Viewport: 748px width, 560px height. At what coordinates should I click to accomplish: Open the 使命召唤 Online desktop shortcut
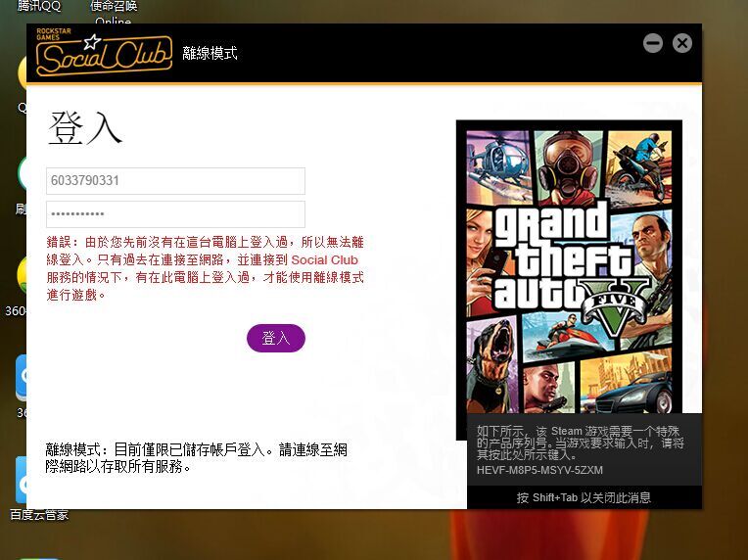pyautogui.click(x=114, y=12)
